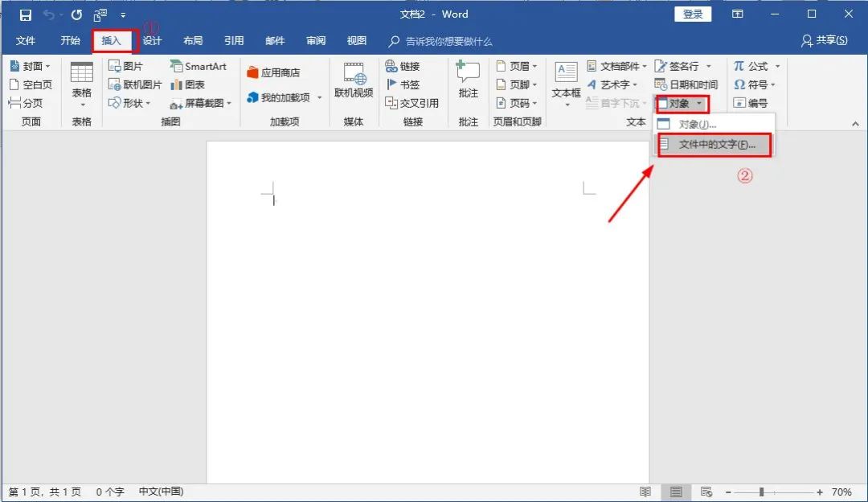Click the 共享 share button
868x502 pixels.
pos(825,40)
